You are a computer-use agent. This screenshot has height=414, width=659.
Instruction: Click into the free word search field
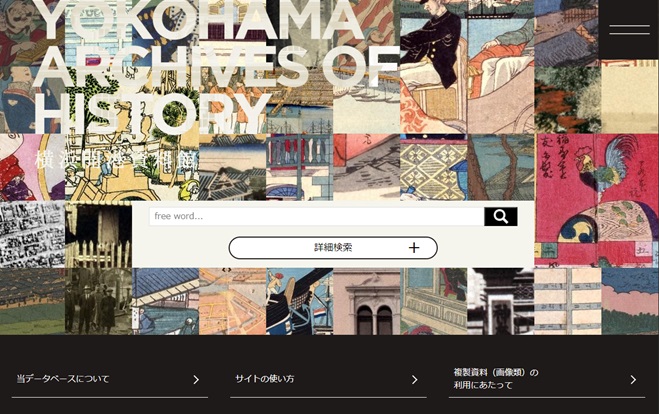316,216
